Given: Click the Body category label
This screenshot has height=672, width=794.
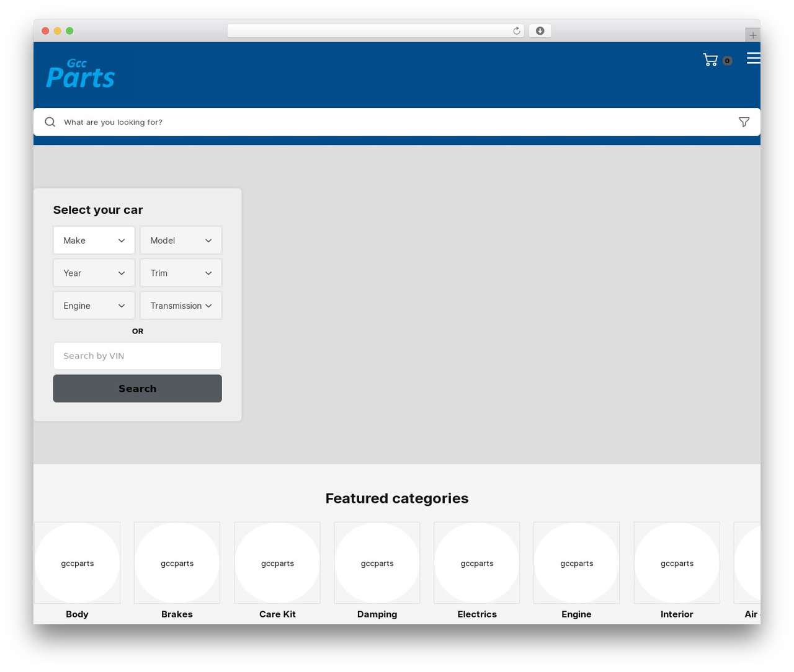Looking at the screenshot, I should (77, 614).
